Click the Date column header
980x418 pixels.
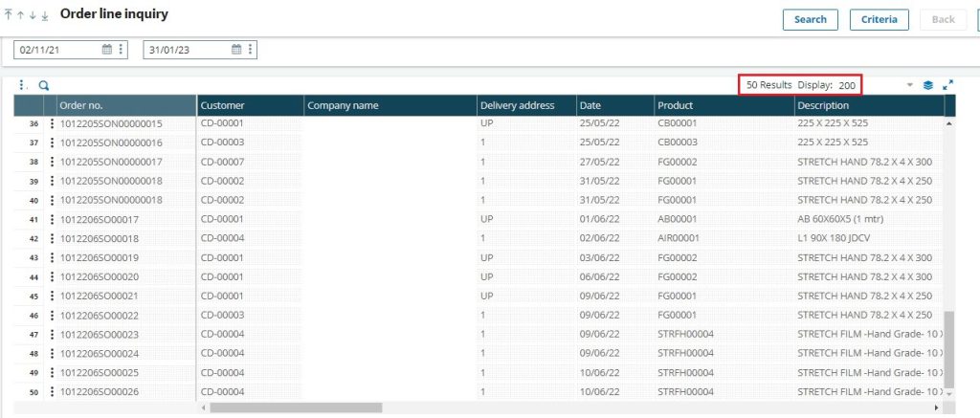[615, 105]
